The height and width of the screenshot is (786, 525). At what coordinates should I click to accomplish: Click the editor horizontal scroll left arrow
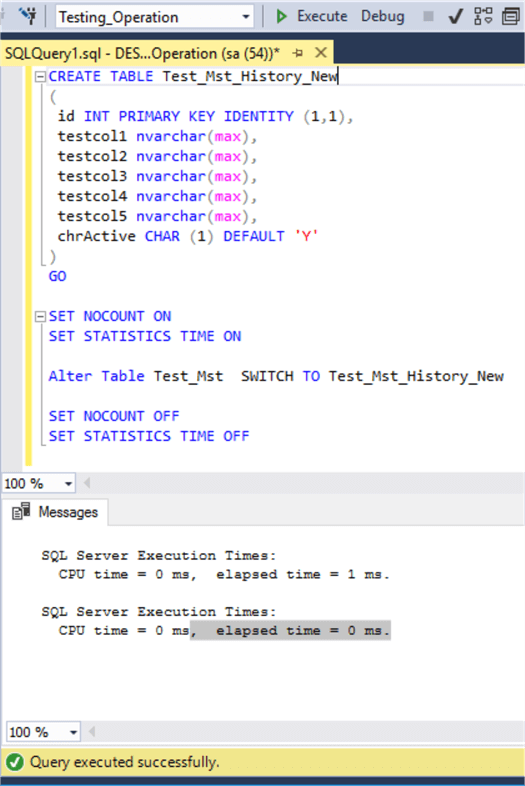(x=87, y=483)
